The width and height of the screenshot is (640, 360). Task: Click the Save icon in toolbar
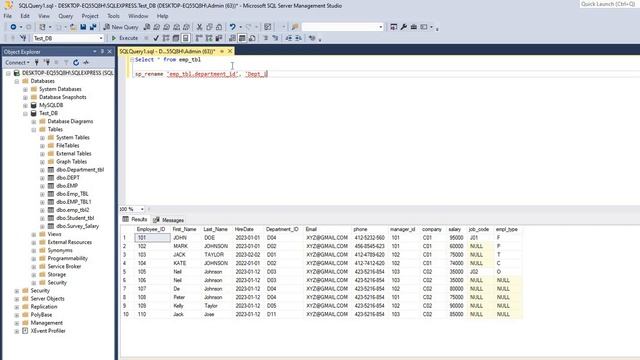(x=83, y=27)
